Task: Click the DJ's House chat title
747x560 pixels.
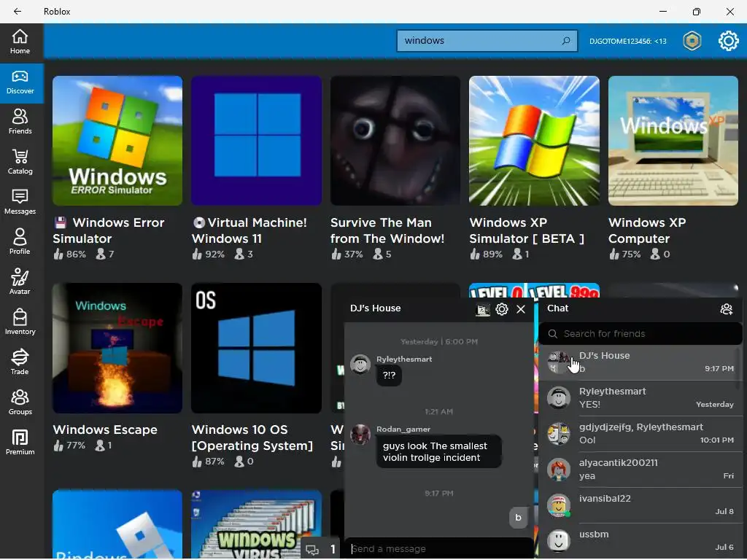Action: pos(376,308)
